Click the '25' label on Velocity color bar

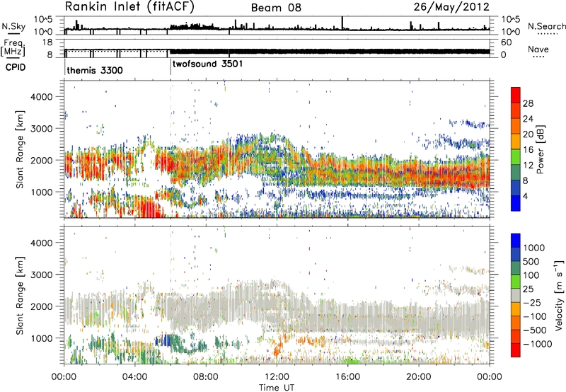[528, 289]
